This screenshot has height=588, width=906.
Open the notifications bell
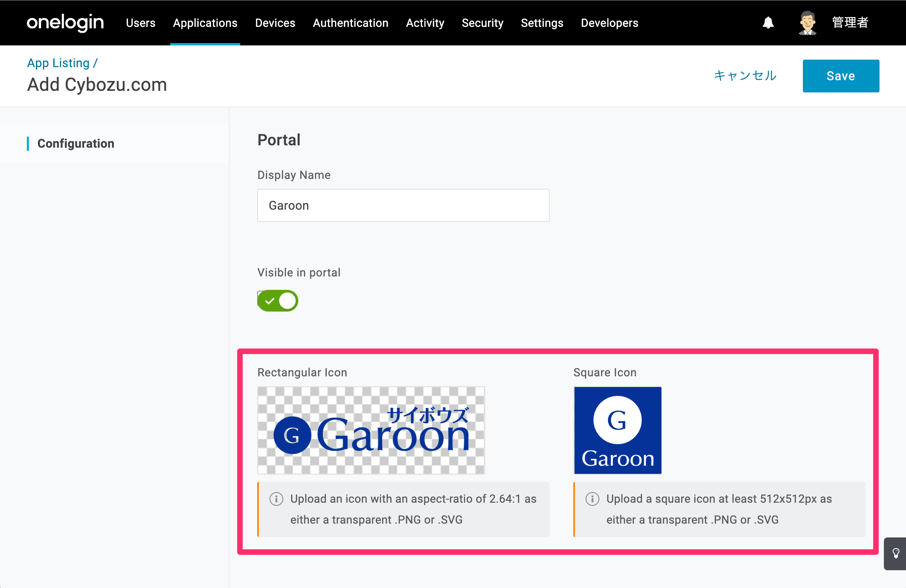click(x=768, y=23)
